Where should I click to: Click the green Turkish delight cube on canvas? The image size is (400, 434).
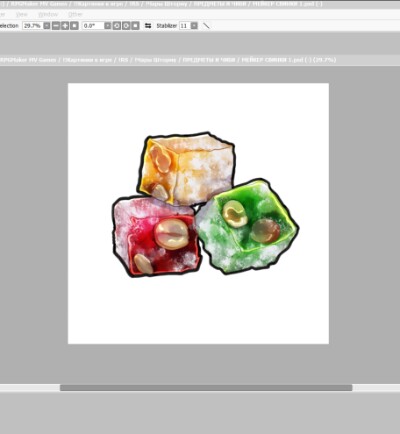coord(247,227)
